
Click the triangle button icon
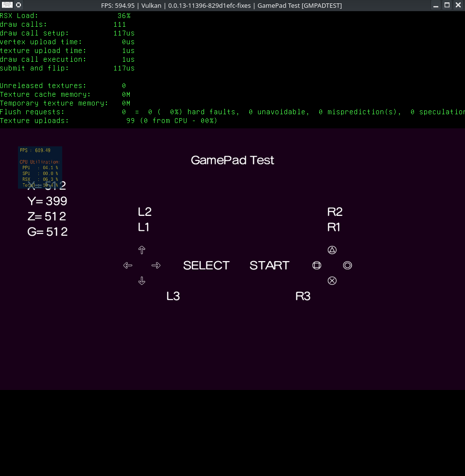(332, 250)
